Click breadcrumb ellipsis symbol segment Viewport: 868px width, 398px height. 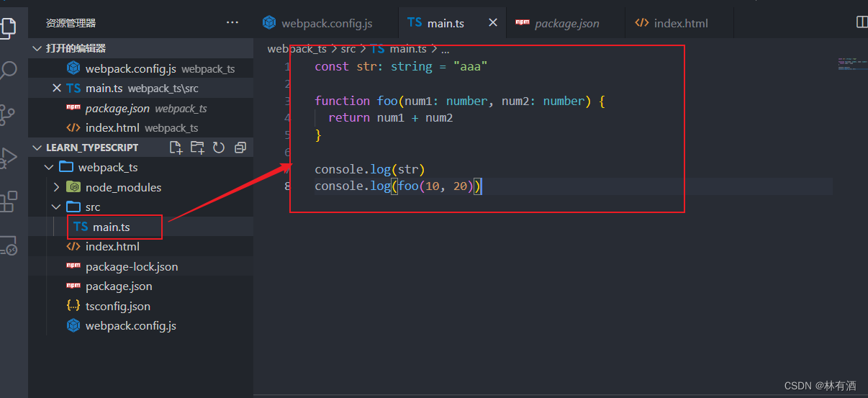pos(446,50)
